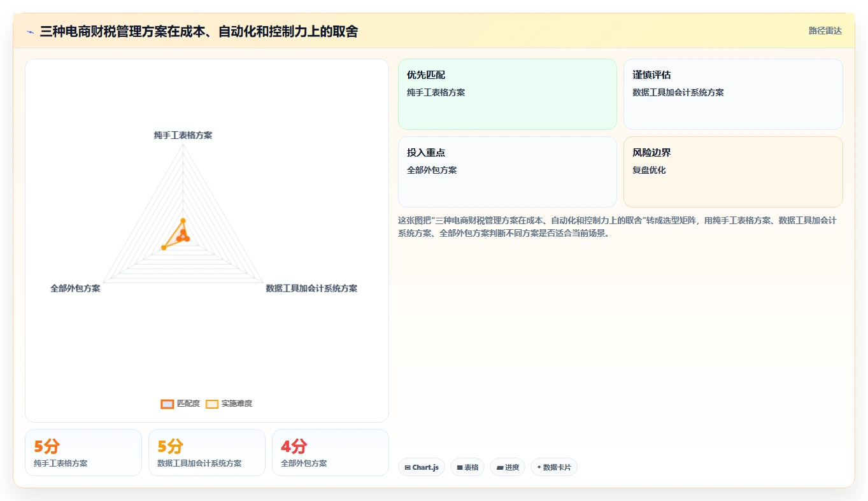The image size is (868, 501).
Task: Click 复盘优化 text in 风险边界 card
Action: [x=649, y=170]
